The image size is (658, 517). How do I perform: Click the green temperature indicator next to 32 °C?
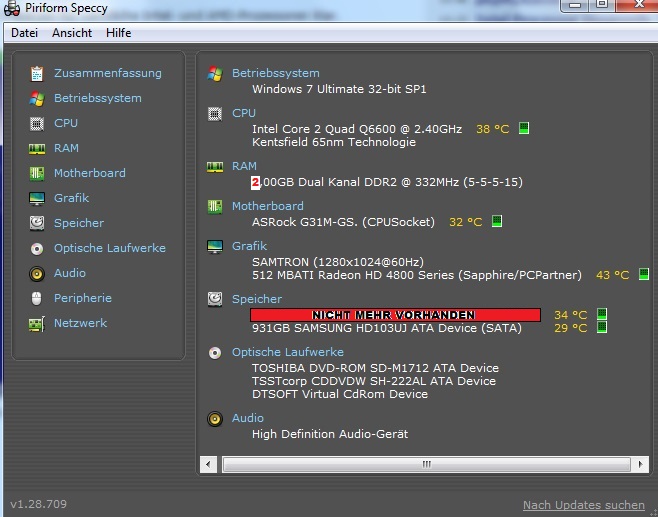pos(497,221)
